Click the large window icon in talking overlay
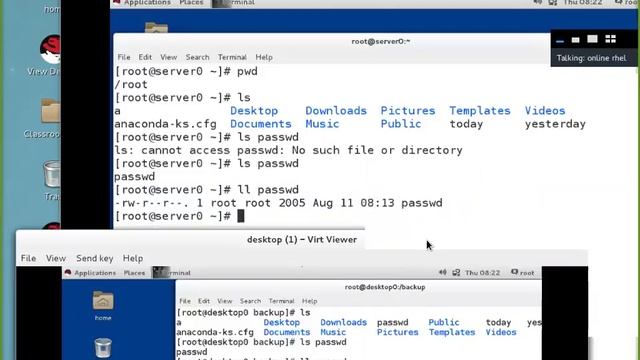The width and height of the screenshot is (640, 360). click(x=592, y=39)
